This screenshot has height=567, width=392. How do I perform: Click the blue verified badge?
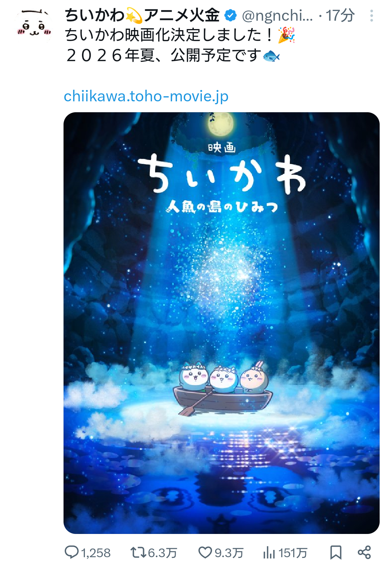(x=230, y=16)
